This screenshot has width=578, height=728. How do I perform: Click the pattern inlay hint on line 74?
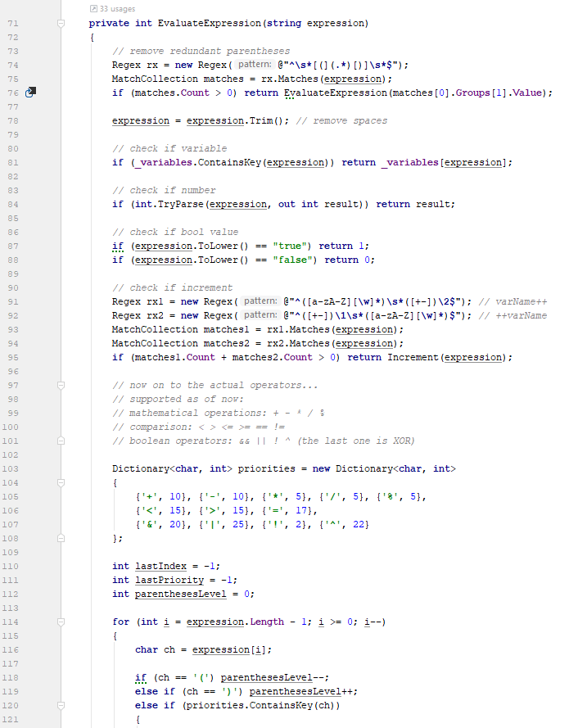257,65
